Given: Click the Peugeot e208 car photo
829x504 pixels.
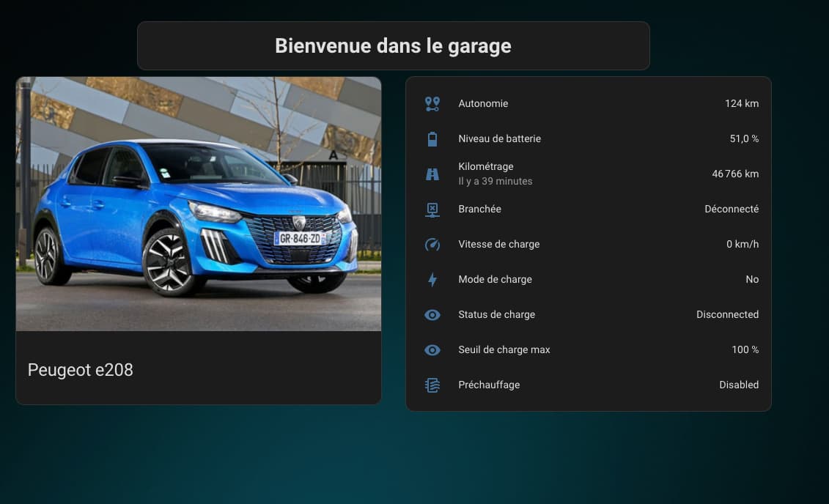Looking at the screenshot, I should click(199, 204).
